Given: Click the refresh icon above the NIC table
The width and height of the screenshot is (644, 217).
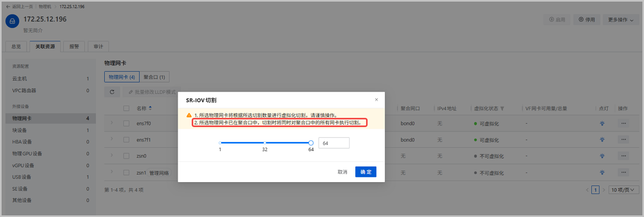Looking at the screenshot, I should point(112,92).
